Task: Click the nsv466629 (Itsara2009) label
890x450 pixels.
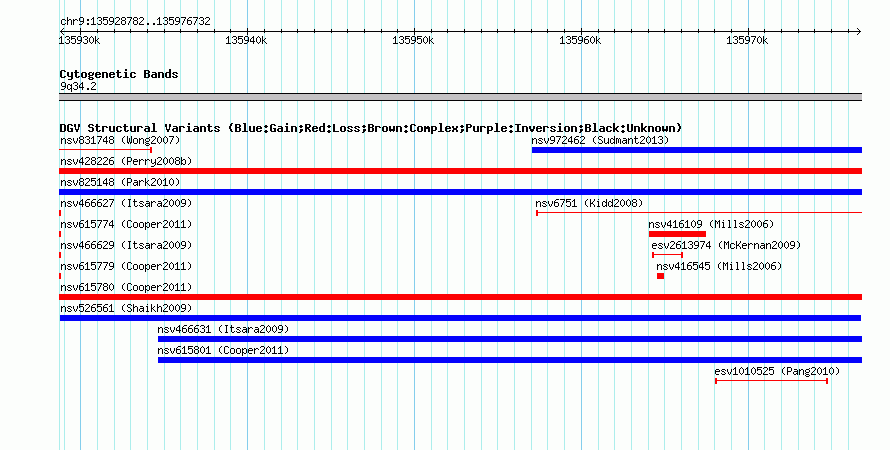Action: pos(126,245)
